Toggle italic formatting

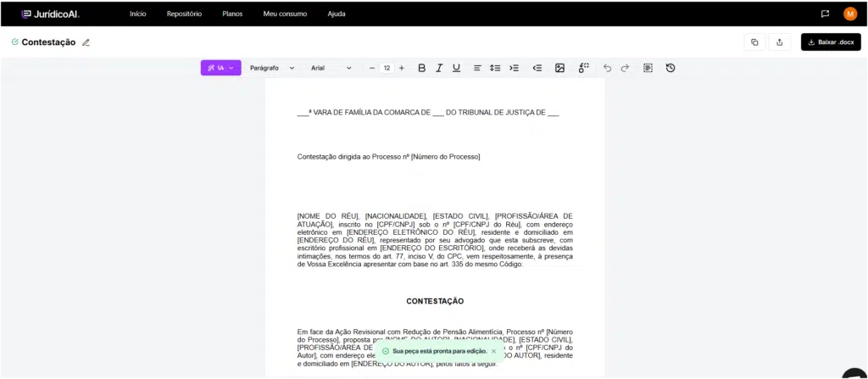[x=439, y=68]
